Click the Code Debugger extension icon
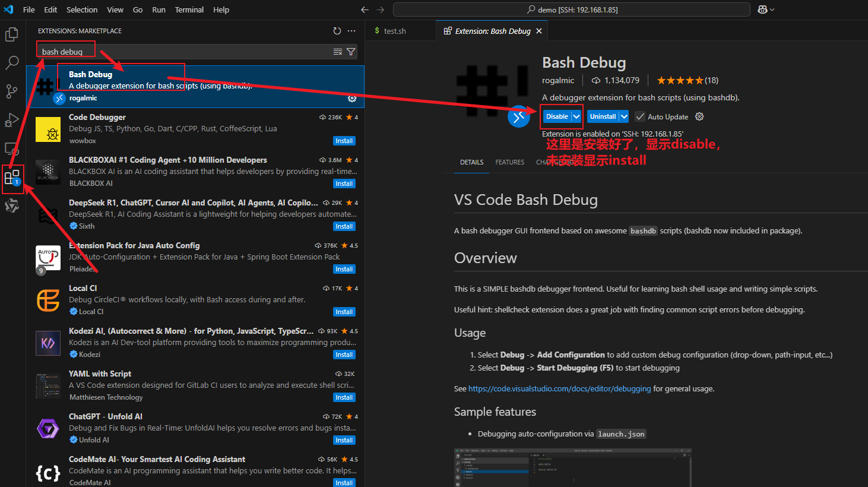The height and width of the screenshot is (487, 868). tap(48, 129)
